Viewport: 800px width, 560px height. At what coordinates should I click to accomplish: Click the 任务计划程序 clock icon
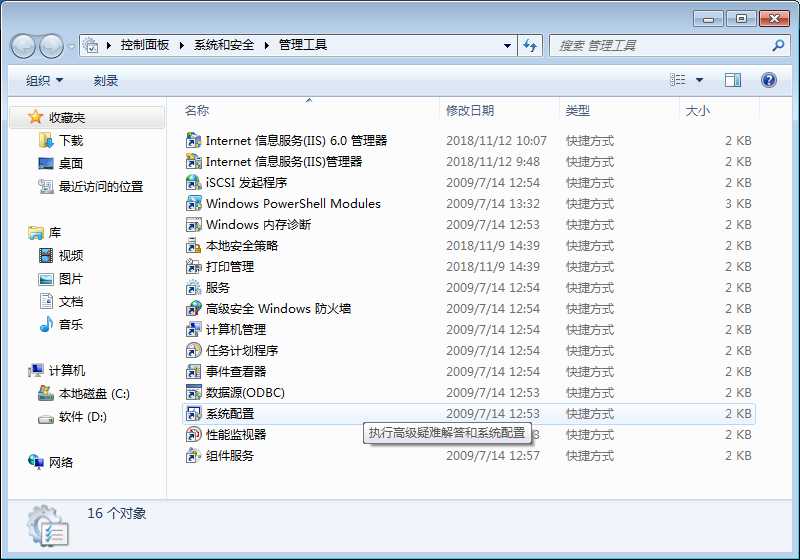[x=193, y=350]
